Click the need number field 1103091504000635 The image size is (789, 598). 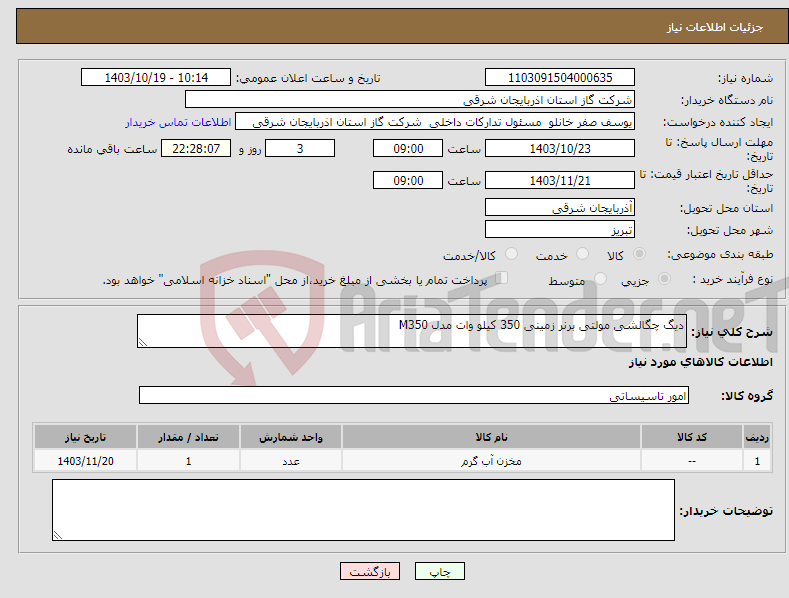(560, 78)
